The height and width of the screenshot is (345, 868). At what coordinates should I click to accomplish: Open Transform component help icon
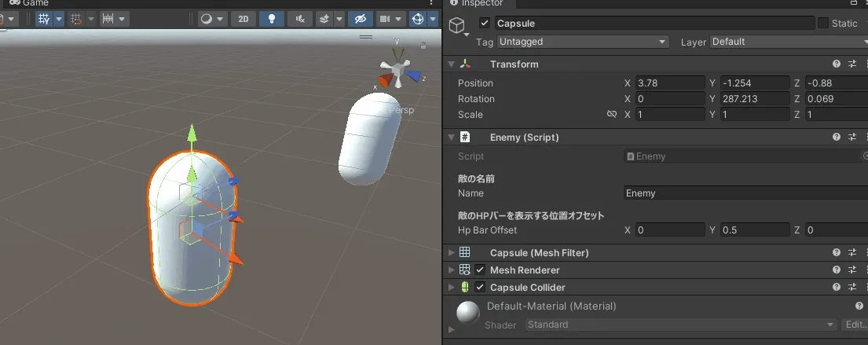click(x=837, y=64)
